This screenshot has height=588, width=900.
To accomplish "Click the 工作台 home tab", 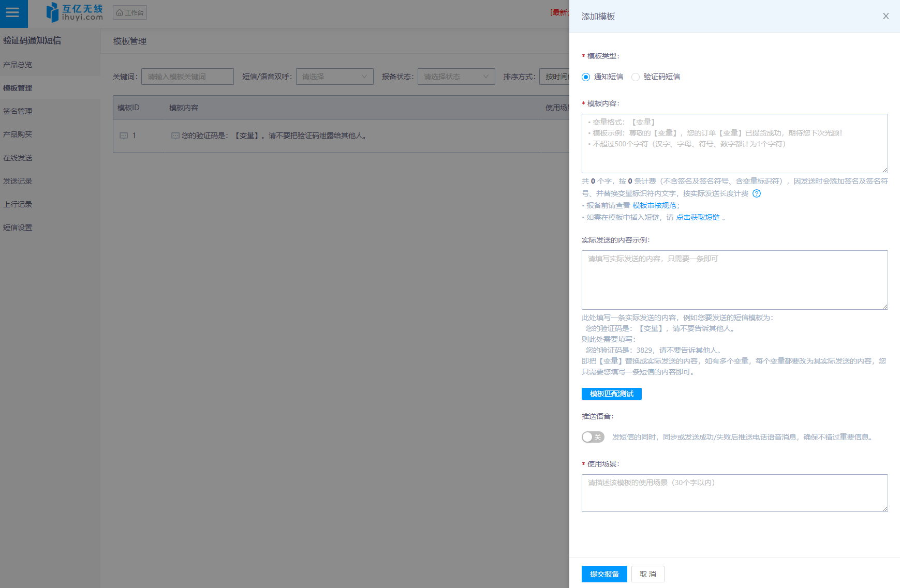I will [x=130, y=12].
